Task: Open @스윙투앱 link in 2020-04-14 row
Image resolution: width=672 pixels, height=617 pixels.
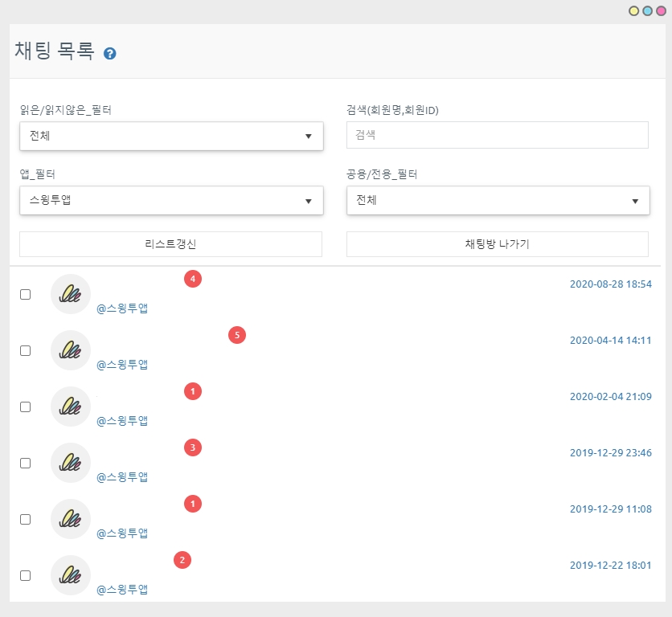Action: [122, 364]
